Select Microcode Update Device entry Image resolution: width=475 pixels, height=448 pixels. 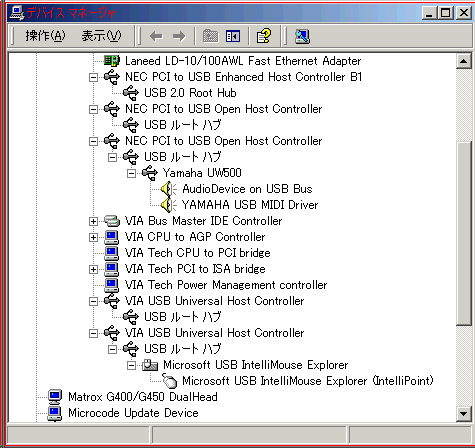[133, 413]
